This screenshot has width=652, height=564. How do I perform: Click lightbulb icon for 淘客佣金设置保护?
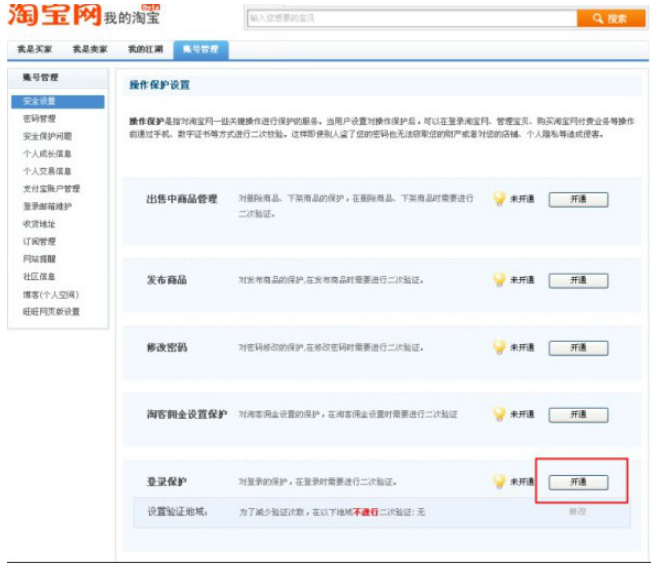pos(499,414)
